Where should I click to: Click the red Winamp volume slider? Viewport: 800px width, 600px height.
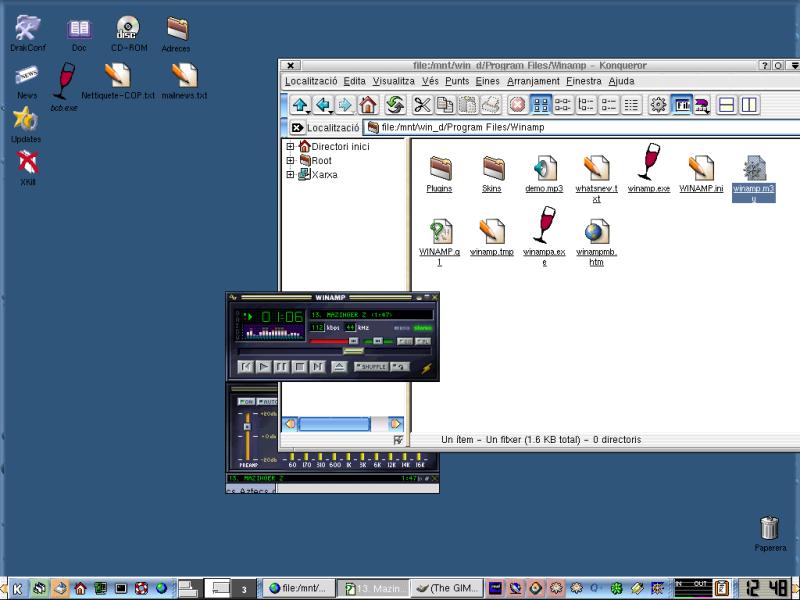click(x=334, y=341)
